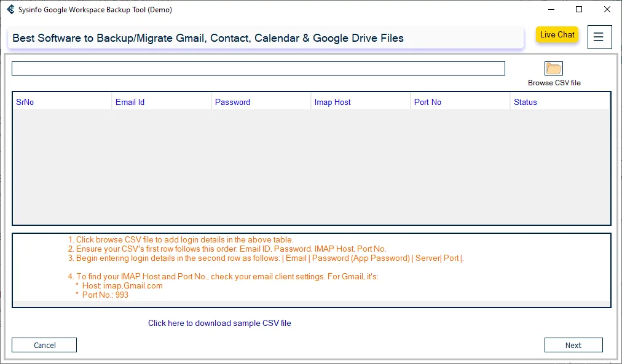
Task: Click instruction line 'Click browse CSV file to add login details'
Action: coord(181,239)
